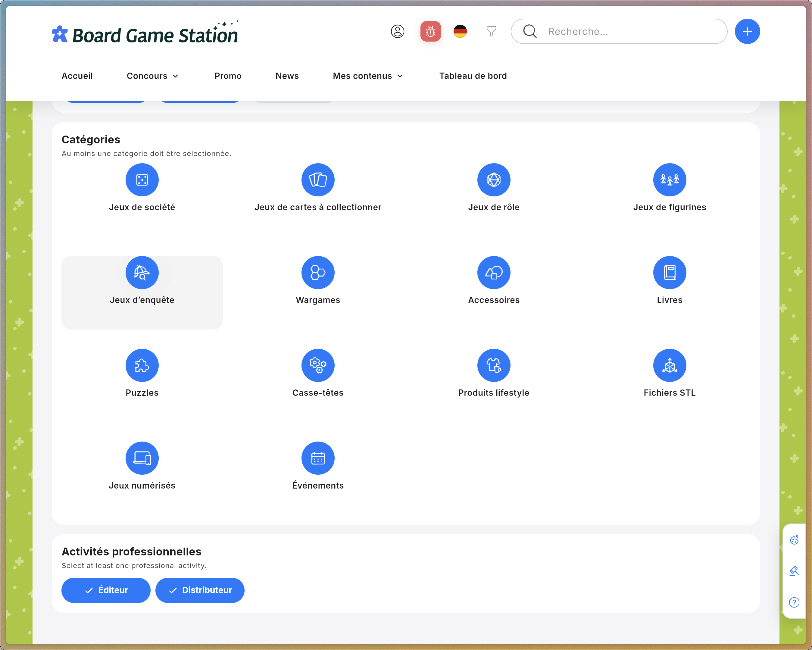Click the Wargames label
The height and width of the screenshot is (650, 812).
click(x=318, y=300)
